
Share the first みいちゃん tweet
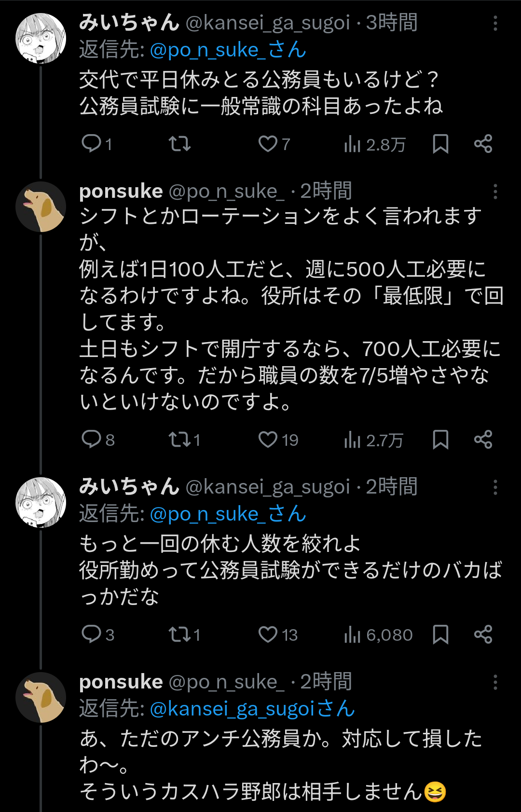pos(483,144)
